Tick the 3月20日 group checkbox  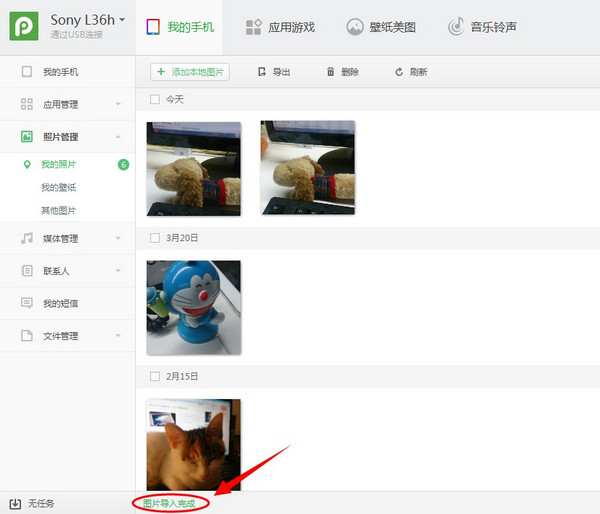(x=155, y=238)
